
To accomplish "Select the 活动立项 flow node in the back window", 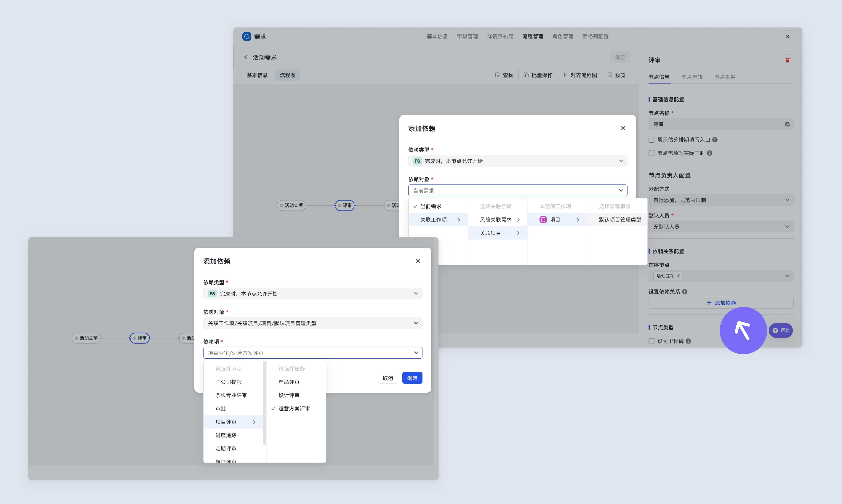I will (291, 206).
